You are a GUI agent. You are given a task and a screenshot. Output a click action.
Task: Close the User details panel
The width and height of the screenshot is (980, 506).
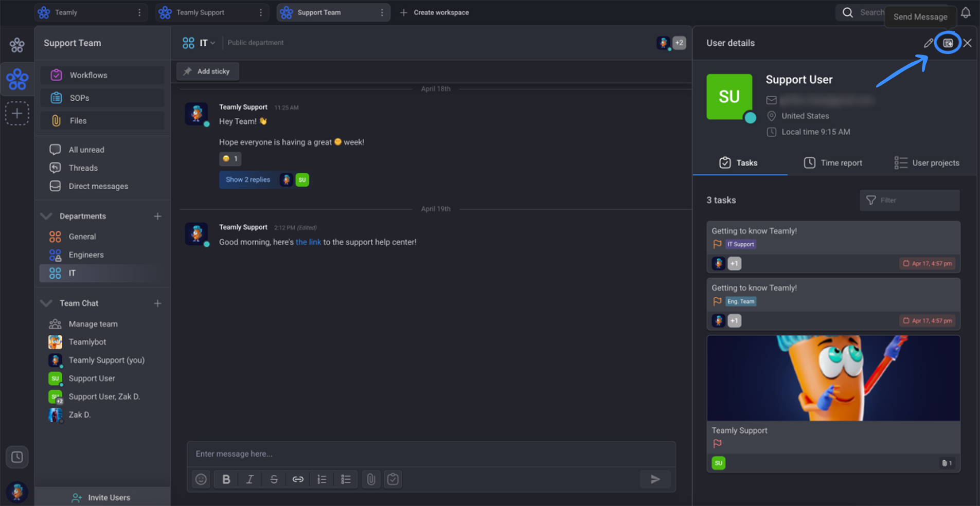click(968, 43)
